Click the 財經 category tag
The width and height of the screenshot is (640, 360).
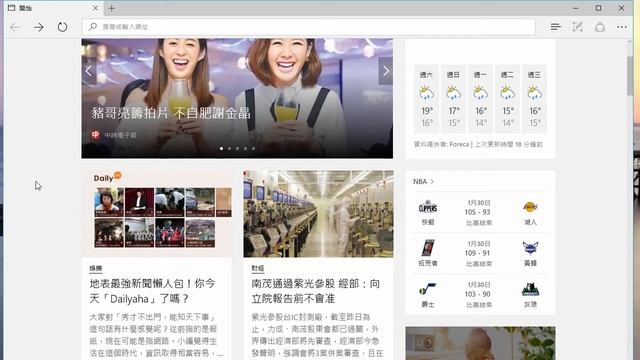click(x=258, y=268)
